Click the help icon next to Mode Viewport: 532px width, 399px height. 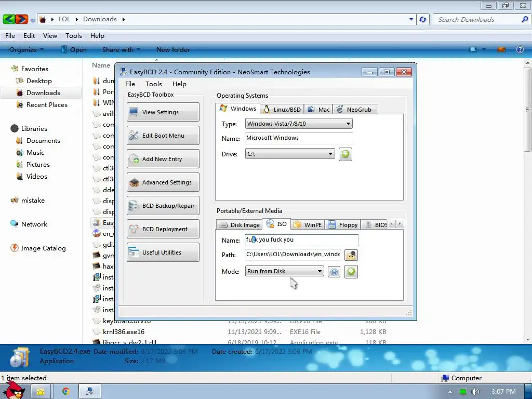334,271
